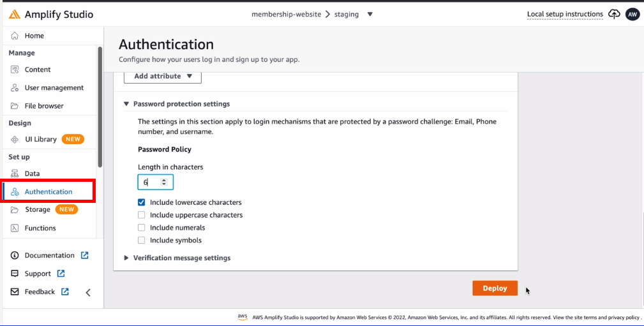This screenshot has height=326, width=644.
Task: Click the Manage section label
Action: (x=22, y=53)
